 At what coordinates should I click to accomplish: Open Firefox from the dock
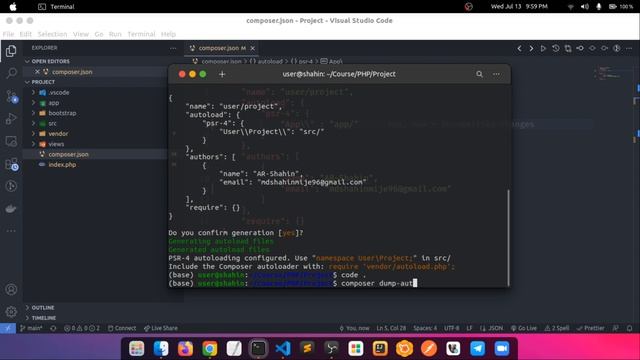(185, 348)
